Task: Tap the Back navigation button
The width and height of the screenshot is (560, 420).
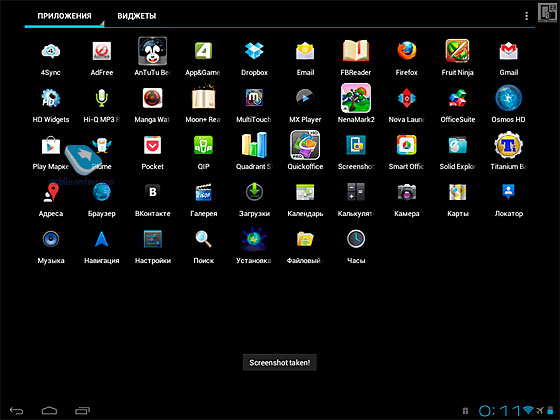Action: click(x=16, y=411)
